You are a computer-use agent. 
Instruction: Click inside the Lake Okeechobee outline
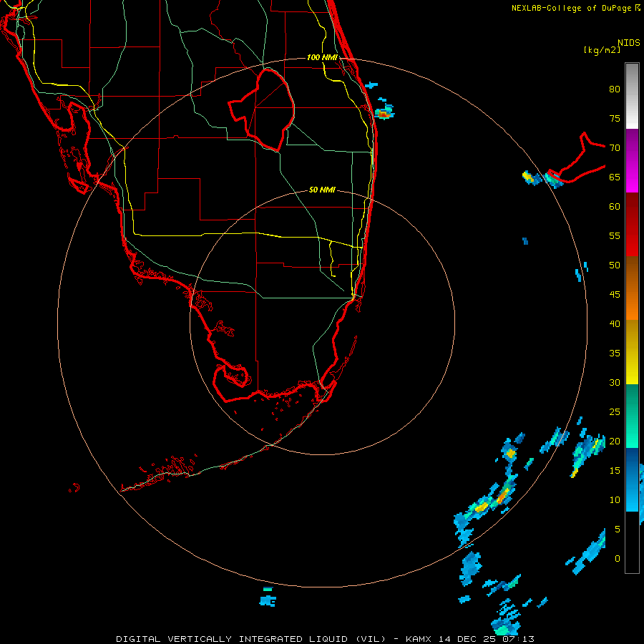[x=269, y=111]
